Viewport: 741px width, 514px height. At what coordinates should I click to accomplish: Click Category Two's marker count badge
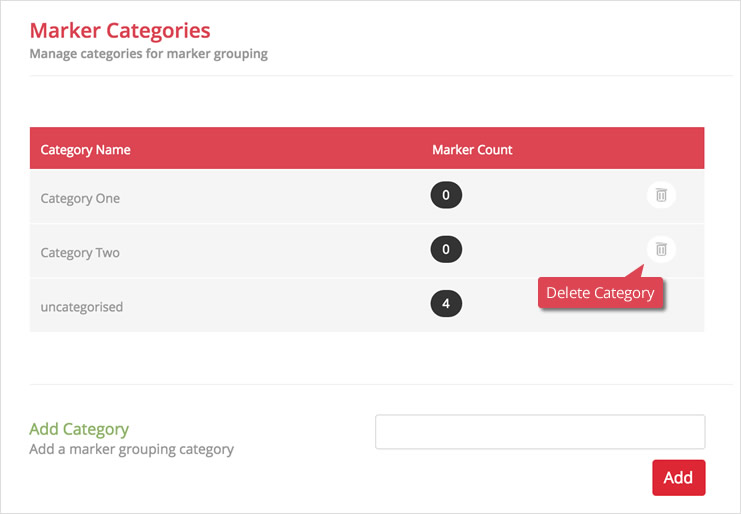point(446,249)
